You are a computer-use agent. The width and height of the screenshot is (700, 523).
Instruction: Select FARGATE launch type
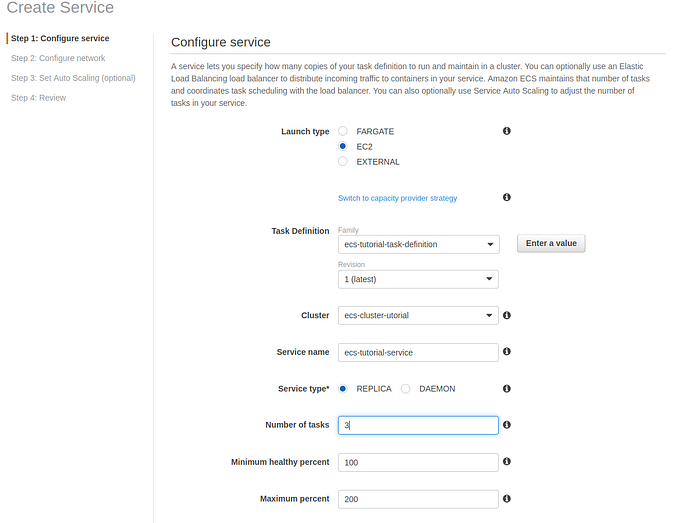coord(342,131)
